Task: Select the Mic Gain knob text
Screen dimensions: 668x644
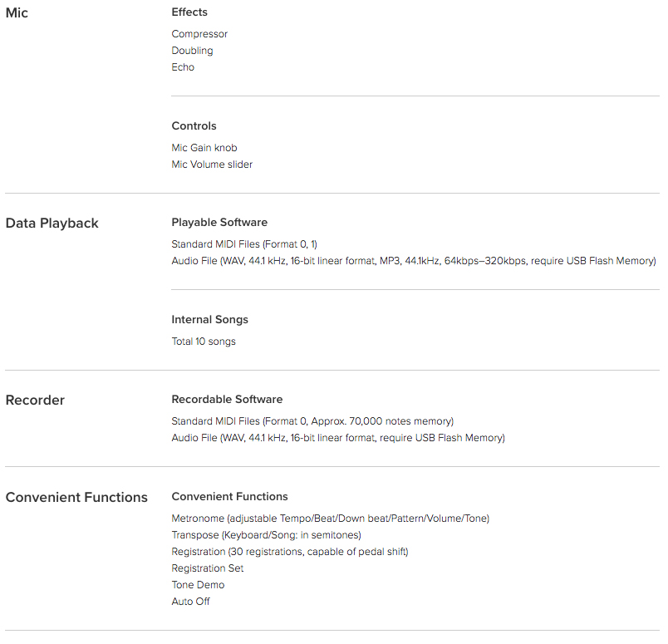Action: (x=204, y=148)
